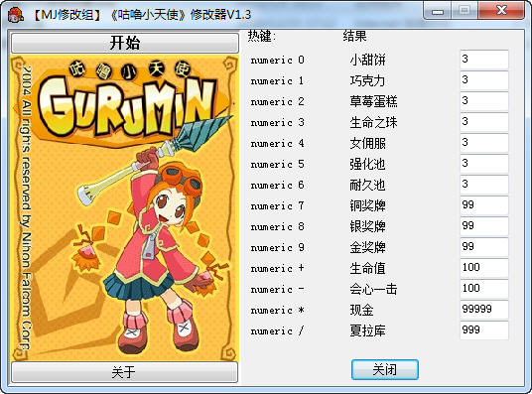Select the 生命之珠 value field
Screen dimensions: 532x394
pos(484,122)
